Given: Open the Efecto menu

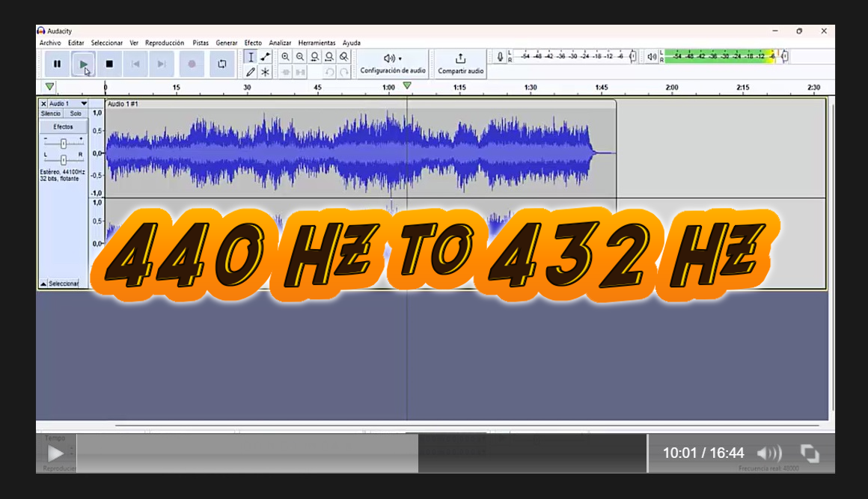Looking at the screenshot, I should pos(253,43).
